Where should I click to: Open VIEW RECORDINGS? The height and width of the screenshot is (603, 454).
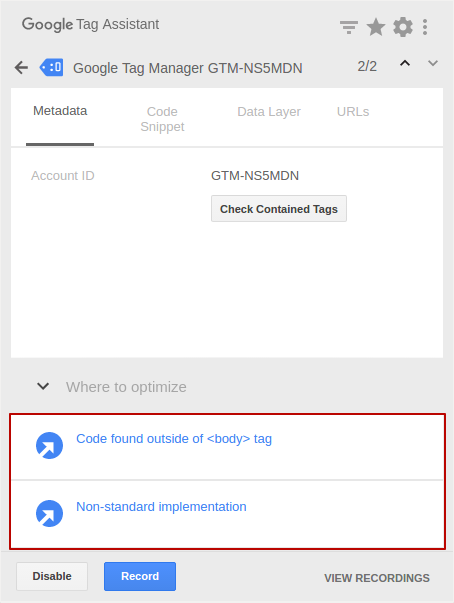(x=377, y=578)
